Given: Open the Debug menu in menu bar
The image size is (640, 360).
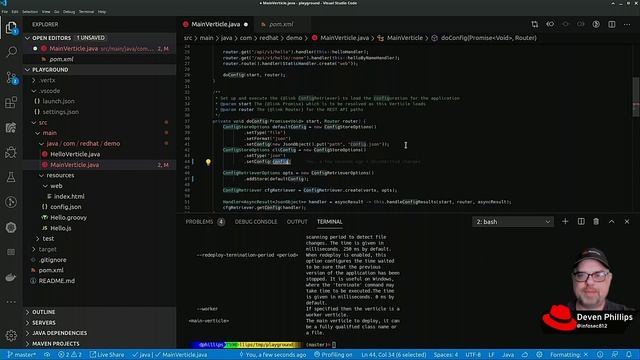Looking at the screenshot, I should tap(69, 12).
